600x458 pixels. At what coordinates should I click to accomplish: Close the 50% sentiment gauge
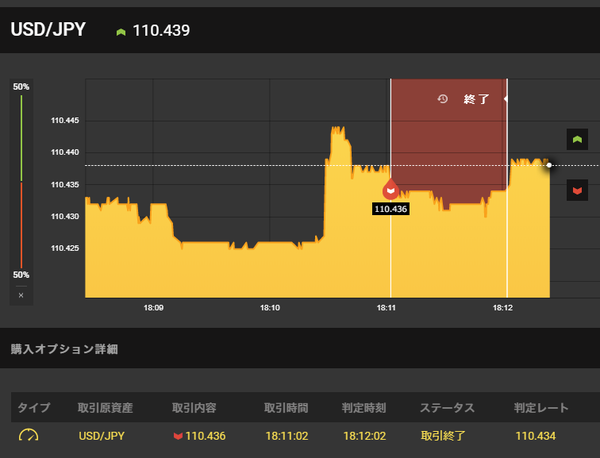coord(21,295)
